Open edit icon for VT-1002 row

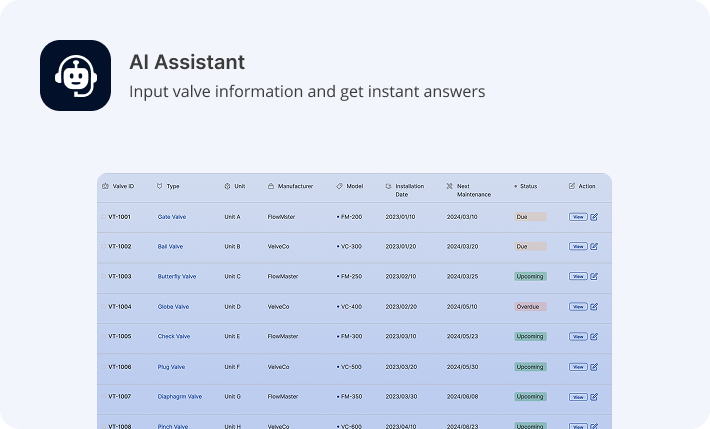tap(594, 246)
